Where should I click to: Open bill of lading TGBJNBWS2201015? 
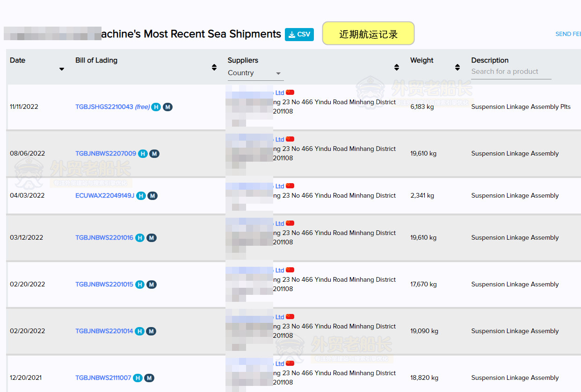click(x=104, y=285)
